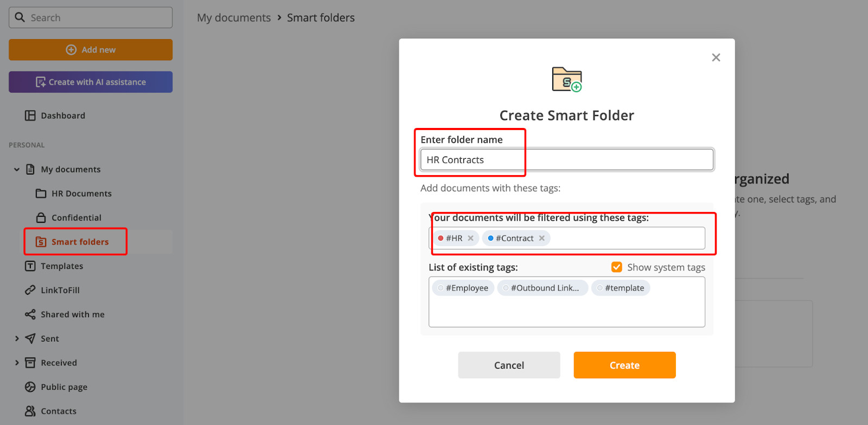Remove the #HR tag
The image size is (868, 425).
[x=470, y=238]
